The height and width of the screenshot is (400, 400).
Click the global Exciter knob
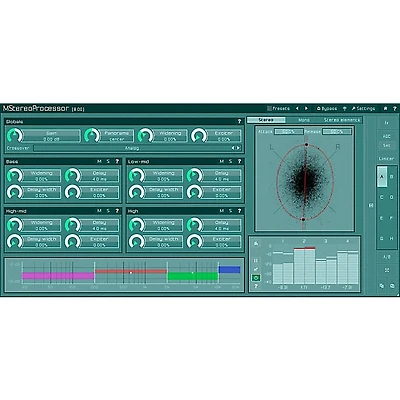tap(199, 136)
